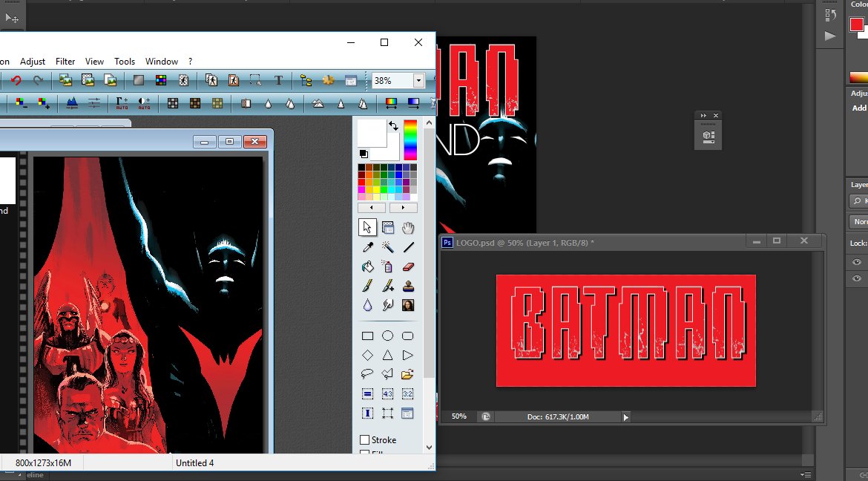This screenshot has height=481, width=868.
Task: Select the Smudge finger tool
Action: (x=387, y=305)
